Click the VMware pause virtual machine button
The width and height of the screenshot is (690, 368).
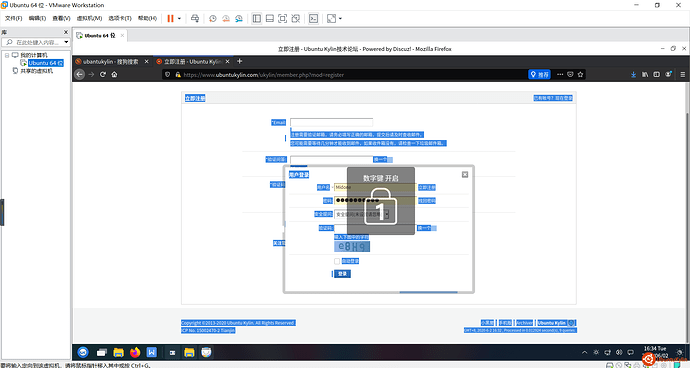point(170,18)
